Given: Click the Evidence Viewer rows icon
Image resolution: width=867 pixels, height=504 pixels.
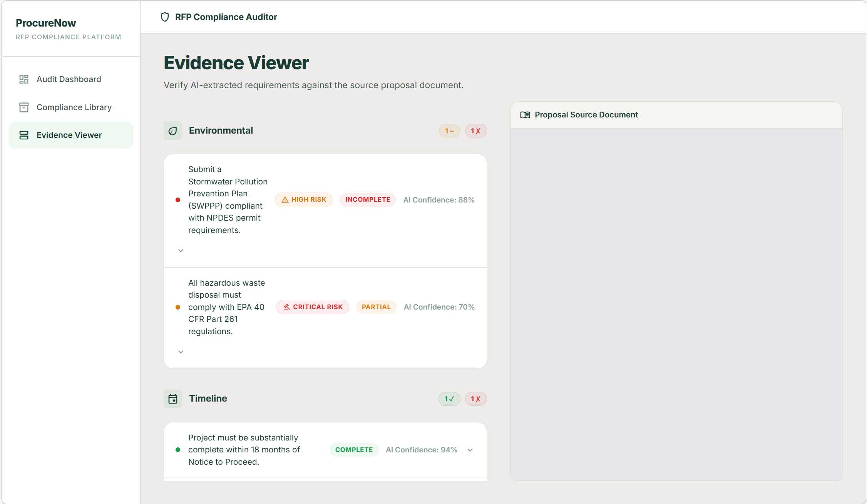Looking at the screenshot, I should [24, 135].
